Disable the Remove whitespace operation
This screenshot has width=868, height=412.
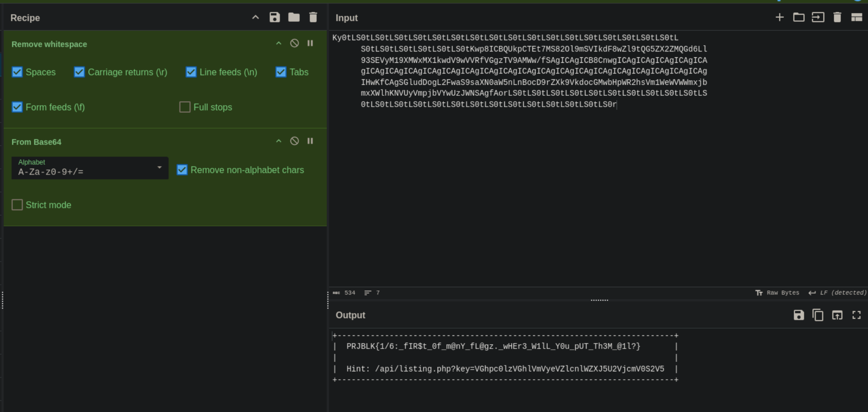[294, 43]
